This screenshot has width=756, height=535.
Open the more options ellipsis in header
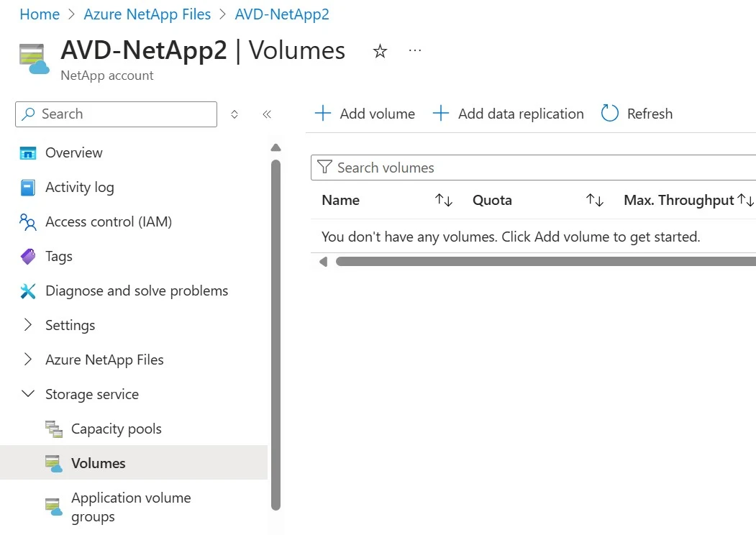415,50
